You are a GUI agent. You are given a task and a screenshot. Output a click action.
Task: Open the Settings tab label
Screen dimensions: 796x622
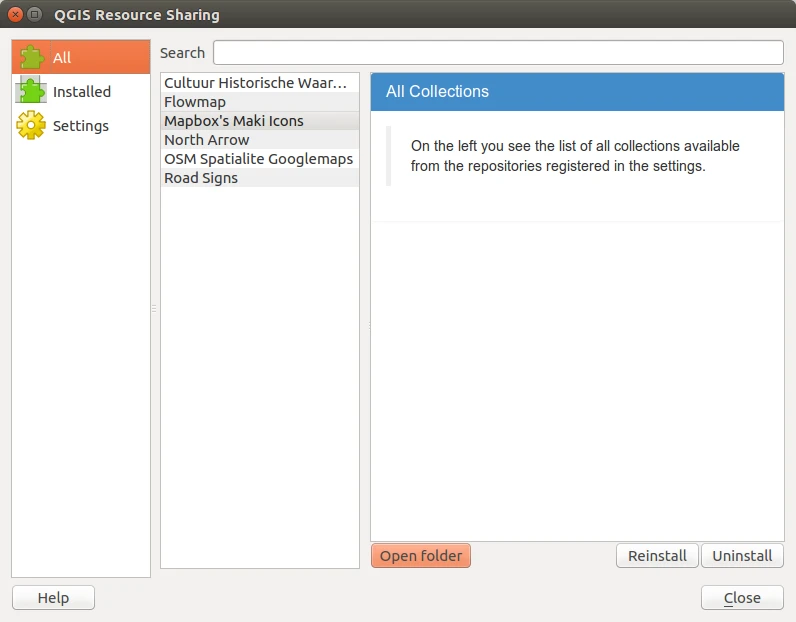pyautogui.click(x=81, y=125)
